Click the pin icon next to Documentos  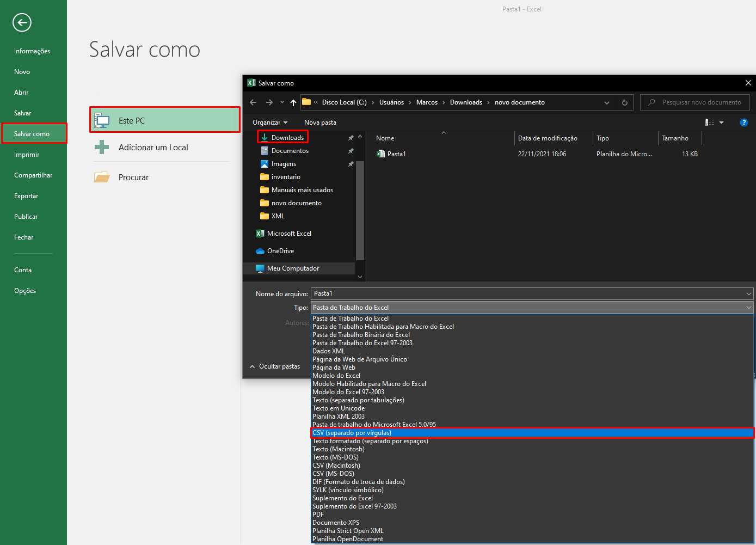[x=351, y=151]
